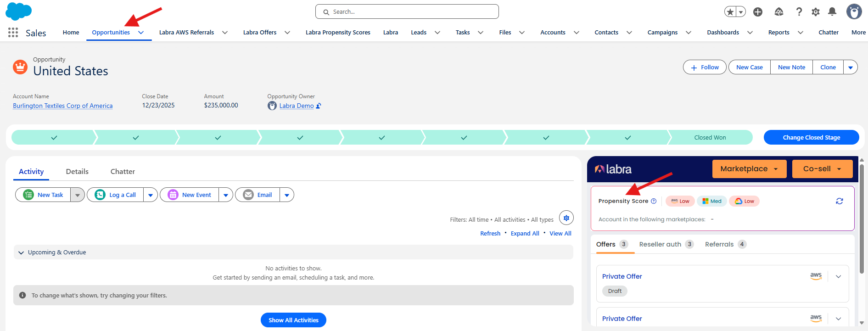The image size is (868, 331).
Task: Expand the Draft Private Offer card
Action: 839,276
